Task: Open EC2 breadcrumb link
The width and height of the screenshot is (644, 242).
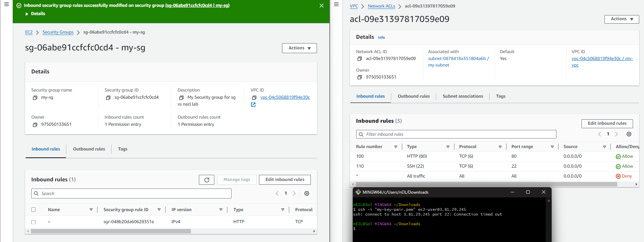Action: coord(29,32)
